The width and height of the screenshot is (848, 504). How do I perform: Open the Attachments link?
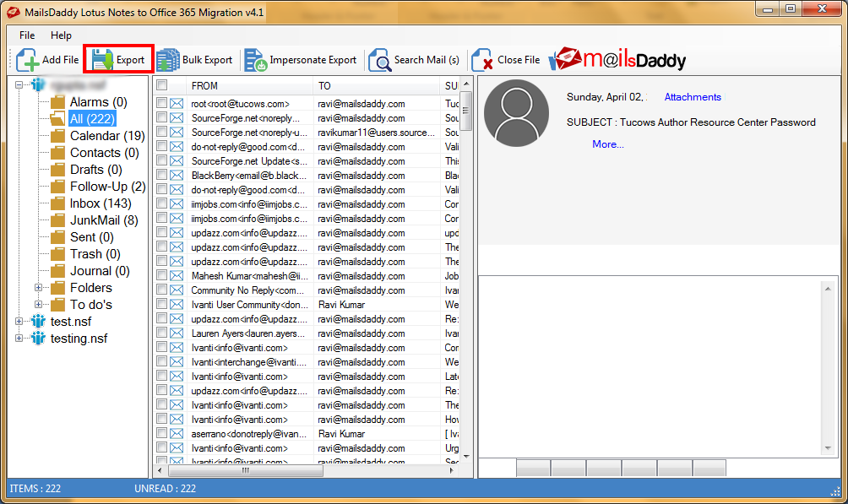click(x=693, y=97)
